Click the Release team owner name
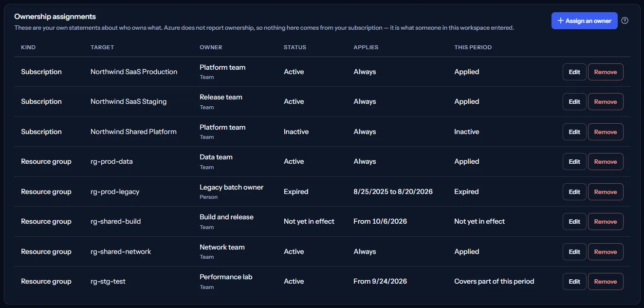Viewport: 644px width, 308px height. [x=221, y=97]
